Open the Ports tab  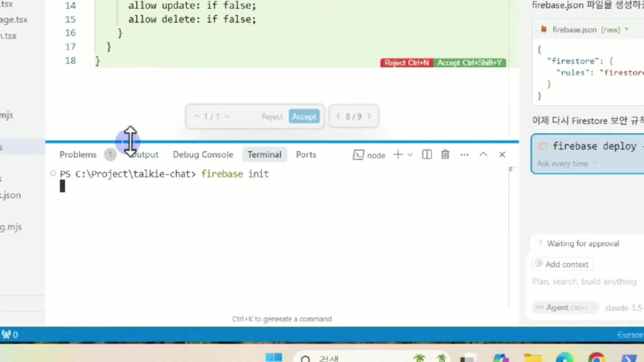coord(306,154)
